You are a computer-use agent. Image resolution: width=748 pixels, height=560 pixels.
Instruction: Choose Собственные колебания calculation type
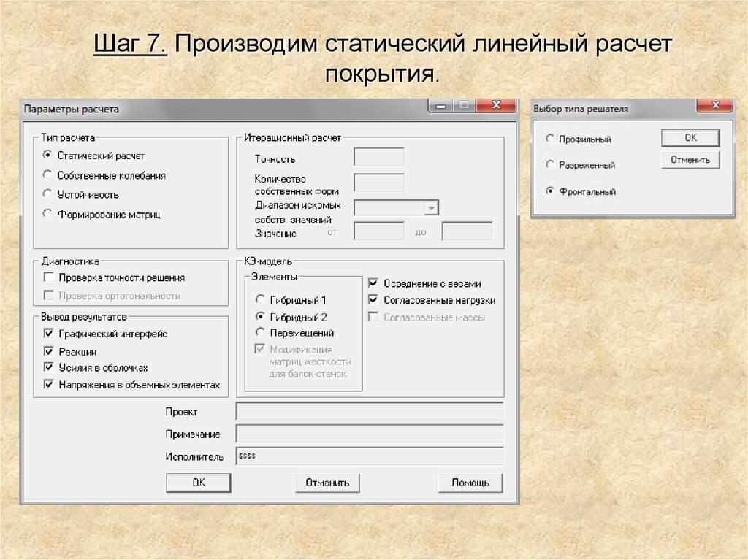pyautogui.click(x=47, y=175)
